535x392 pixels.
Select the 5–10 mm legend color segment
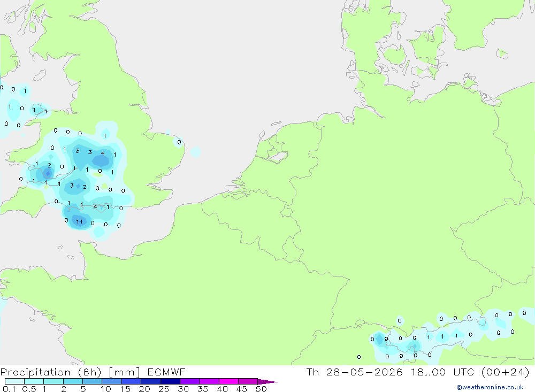coord(93,381)
